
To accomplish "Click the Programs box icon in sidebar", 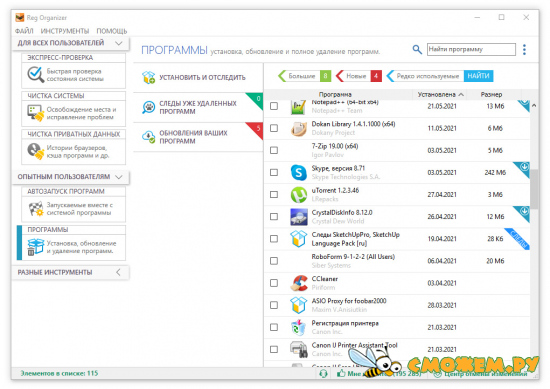I will [35, 247].
